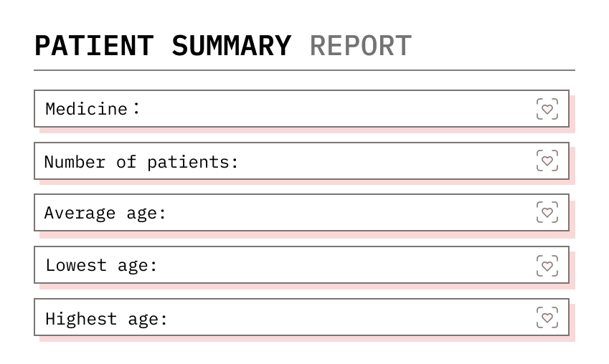
Task: Tap the heart icon in Highest age row
Action: click(547, 317)
